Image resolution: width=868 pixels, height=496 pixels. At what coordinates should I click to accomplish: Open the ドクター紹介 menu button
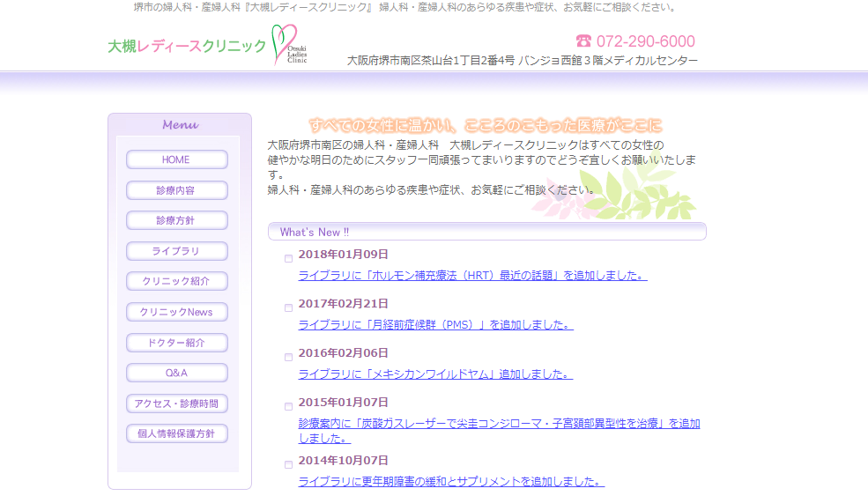(x=176, y=343)
